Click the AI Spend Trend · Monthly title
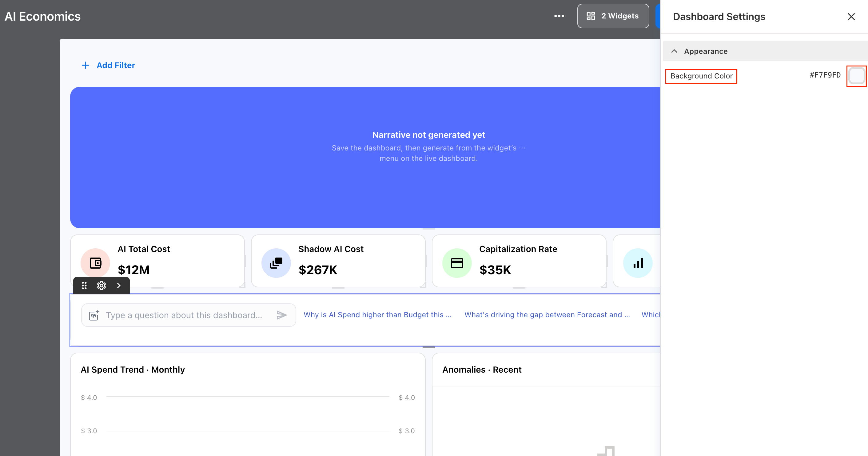The height and width of the screenshot is (456, 868). tap(133, 370)
